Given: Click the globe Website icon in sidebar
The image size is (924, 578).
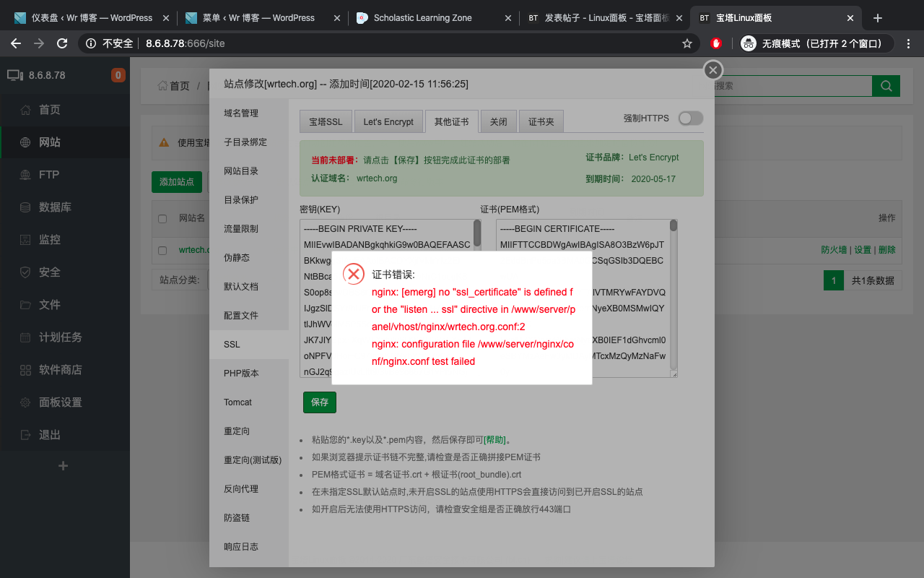Looking at the screenshot, I should pos(26,142).
